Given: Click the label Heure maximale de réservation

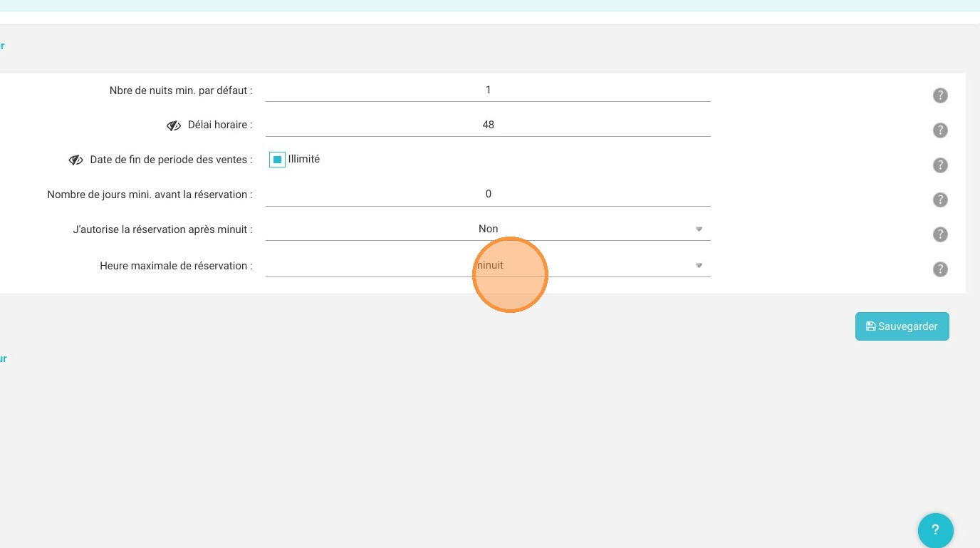Looking at the screenshot, I should (176, 266).
